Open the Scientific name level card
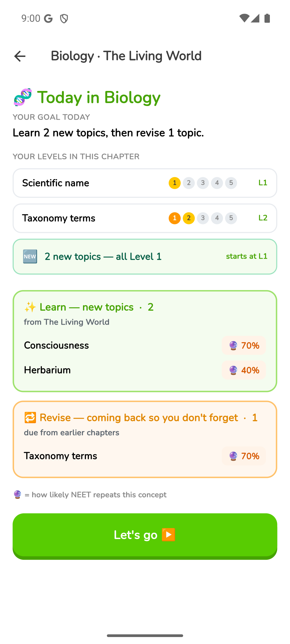Screen dimensions: 290x644 click(x=145, y=183)
